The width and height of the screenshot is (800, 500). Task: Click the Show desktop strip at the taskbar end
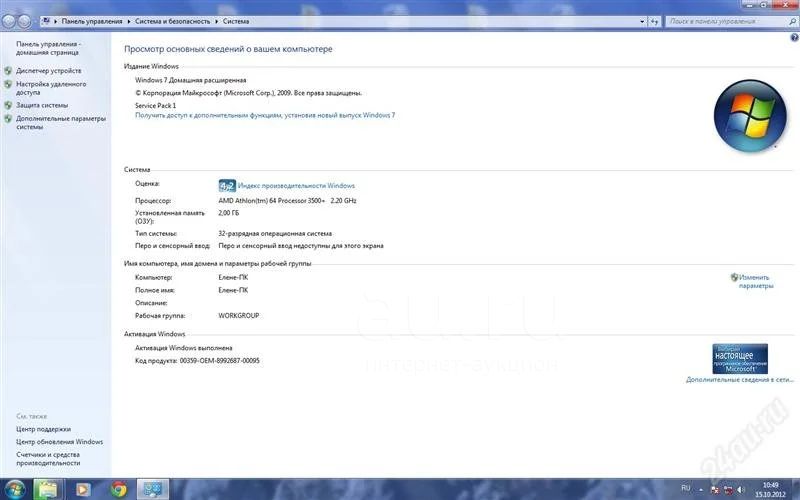point(796,490)
